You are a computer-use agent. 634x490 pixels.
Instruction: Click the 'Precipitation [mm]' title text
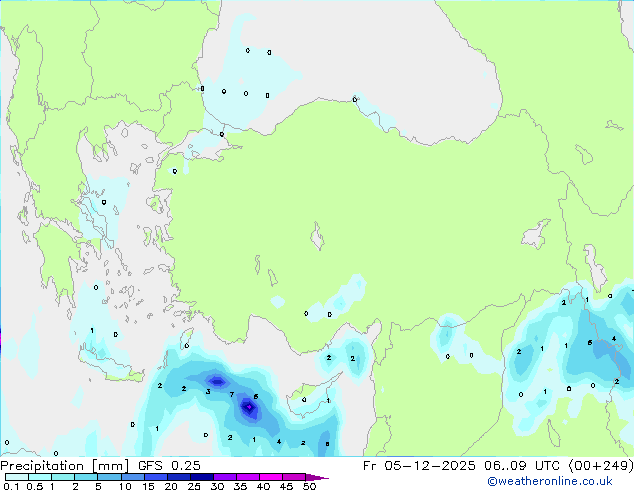pos(64,466)
